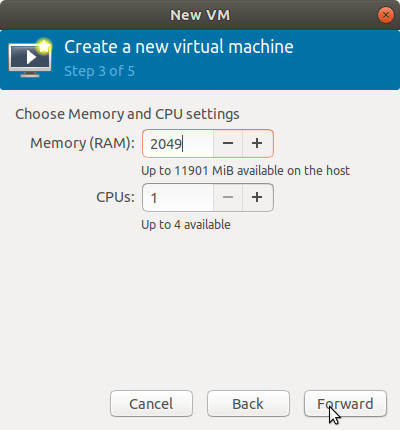Go Back to the previous step

tap(248, 404)
